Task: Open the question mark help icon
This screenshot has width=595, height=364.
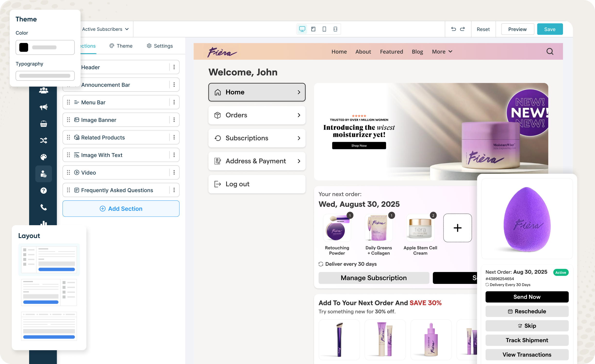Action: (44, 190)
